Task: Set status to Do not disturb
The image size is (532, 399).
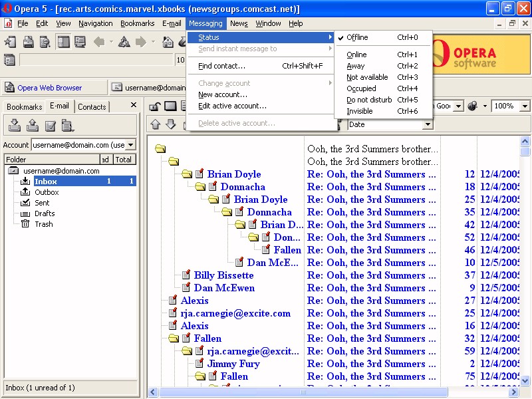Action: (x=384, y=100)
